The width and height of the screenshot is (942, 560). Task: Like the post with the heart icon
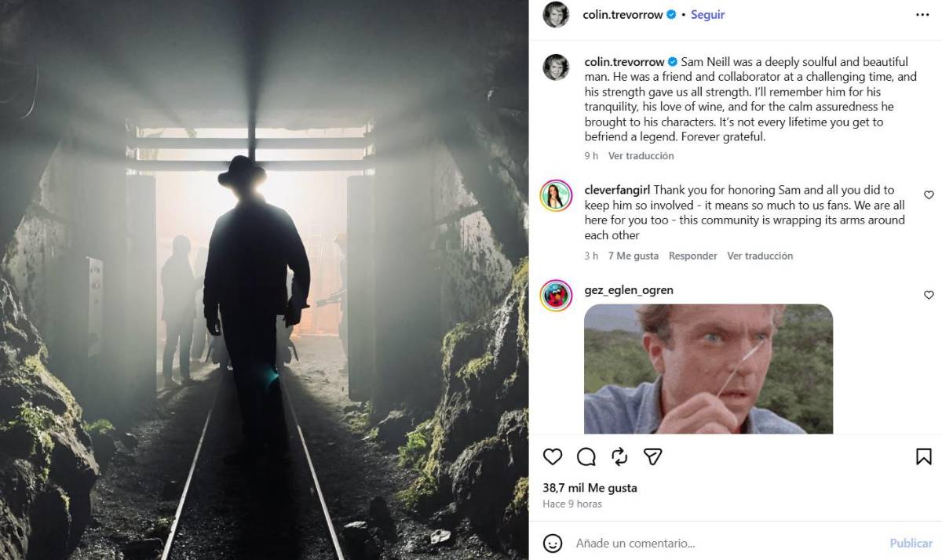click(x=553, y=456)
